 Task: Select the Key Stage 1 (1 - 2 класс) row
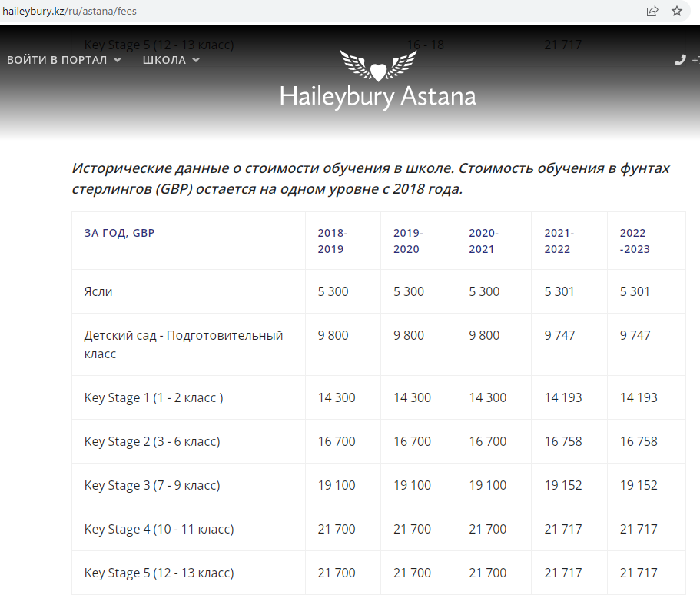coord(154,397)
